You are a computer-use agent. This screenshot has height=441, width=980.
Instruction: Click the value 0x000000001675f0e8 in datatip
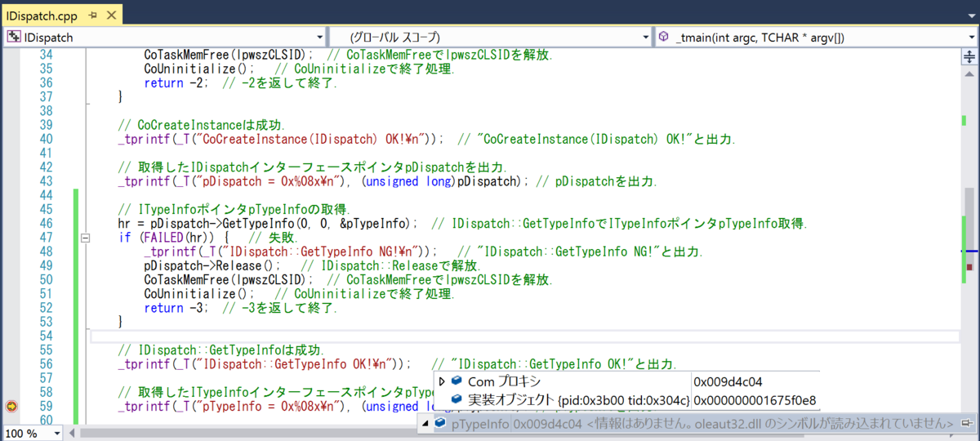(x=755, y=400)
